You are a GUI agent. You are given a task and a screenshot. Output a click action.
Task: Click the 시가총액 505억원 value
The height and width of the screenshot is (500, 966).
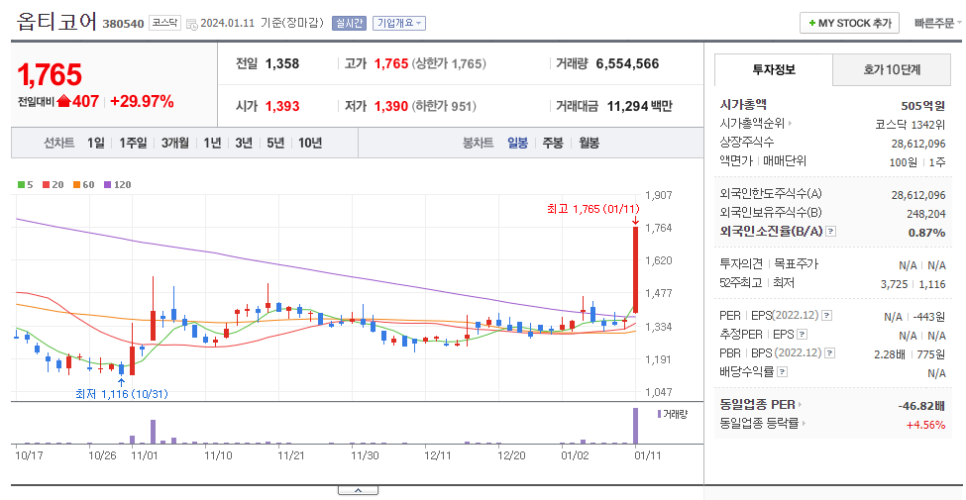pos(923,105)
